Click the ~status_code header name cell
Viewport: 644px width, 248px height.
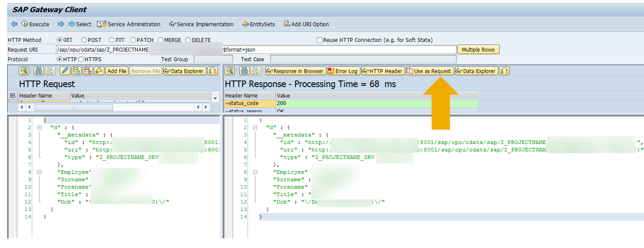(x=250, y=103)
